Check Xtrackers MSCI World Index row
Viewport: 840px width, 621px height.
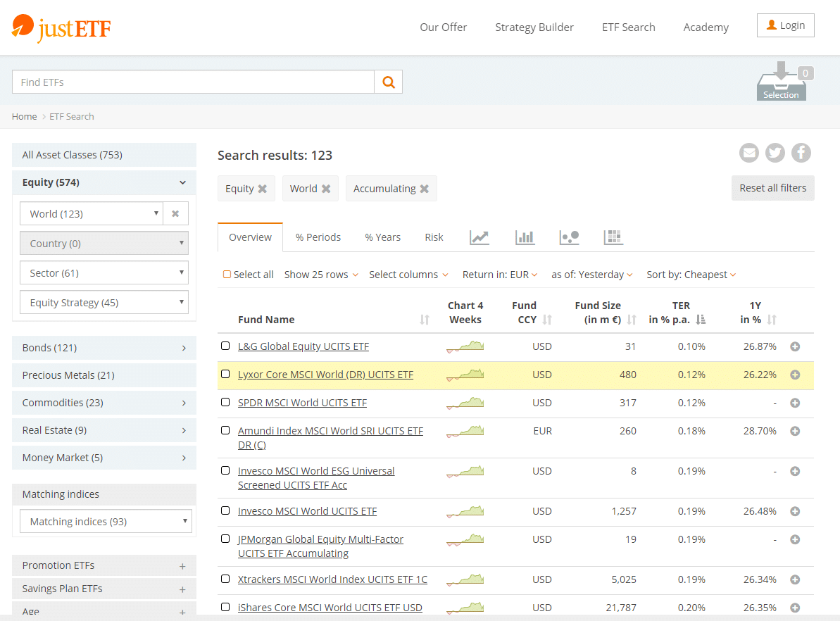pyautogui.click(x=225, y=579)
